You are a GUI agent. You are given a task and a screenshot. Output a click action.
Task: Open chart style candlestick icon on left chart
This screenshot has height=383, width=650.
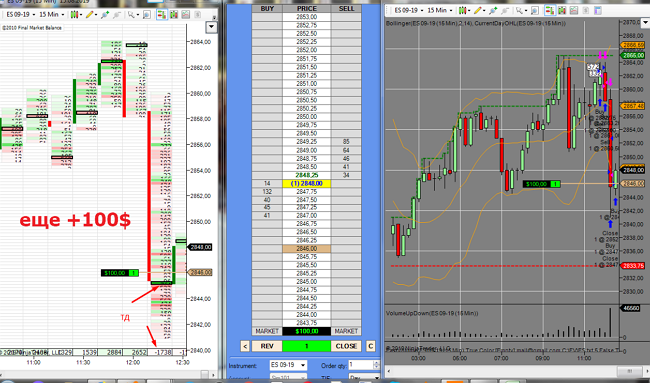click(x=75, y=15)
